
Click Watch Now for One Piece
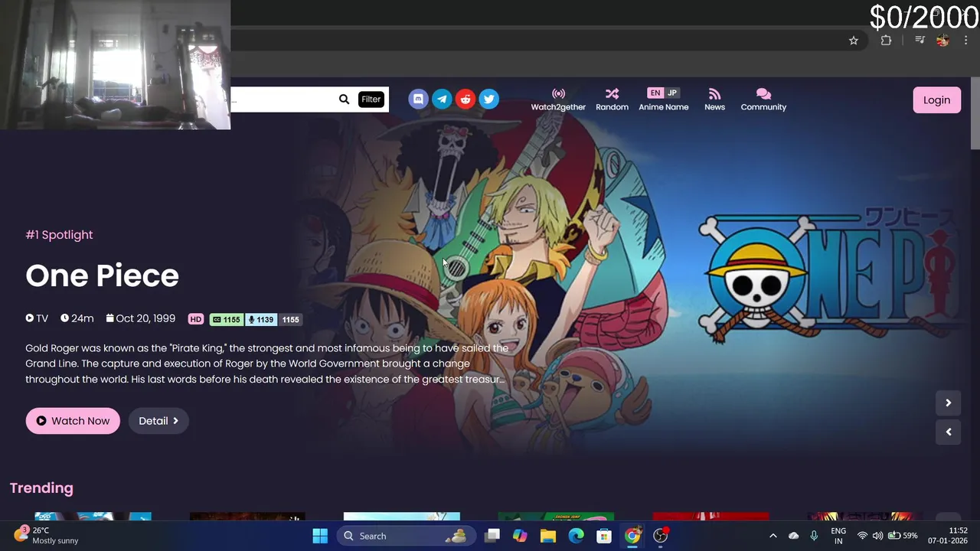[73, 421]
